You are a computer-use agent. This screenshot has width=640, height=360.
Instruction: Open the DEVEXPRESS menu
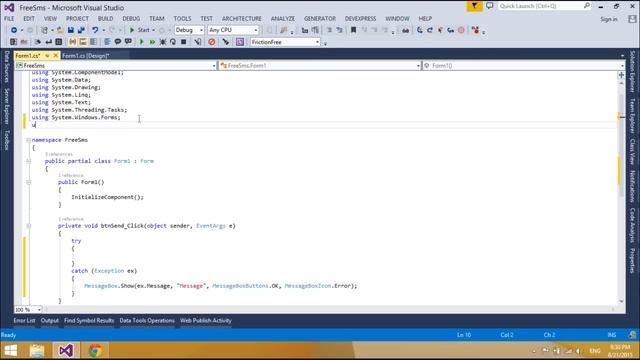point(360,19)
